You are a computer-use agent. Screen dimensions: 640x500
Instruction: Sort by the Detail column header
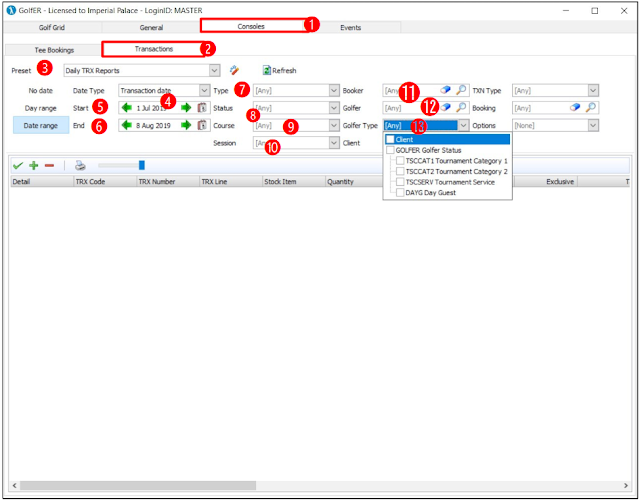point(42,182)
